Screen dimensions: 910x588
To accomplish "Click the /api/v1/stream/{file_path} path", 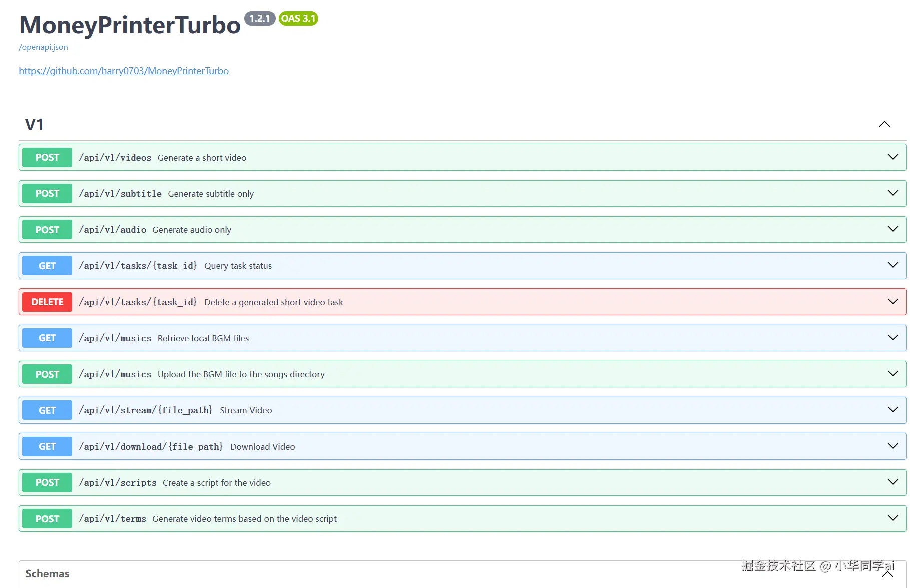I will (146, 410).
